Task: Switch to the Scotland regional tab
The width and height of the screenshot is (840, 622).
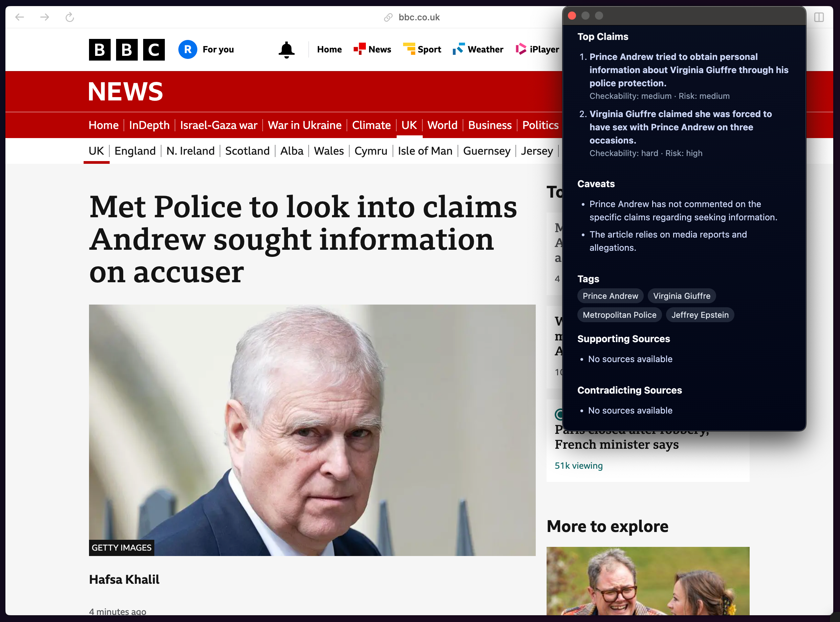Action: pos(247,151)
